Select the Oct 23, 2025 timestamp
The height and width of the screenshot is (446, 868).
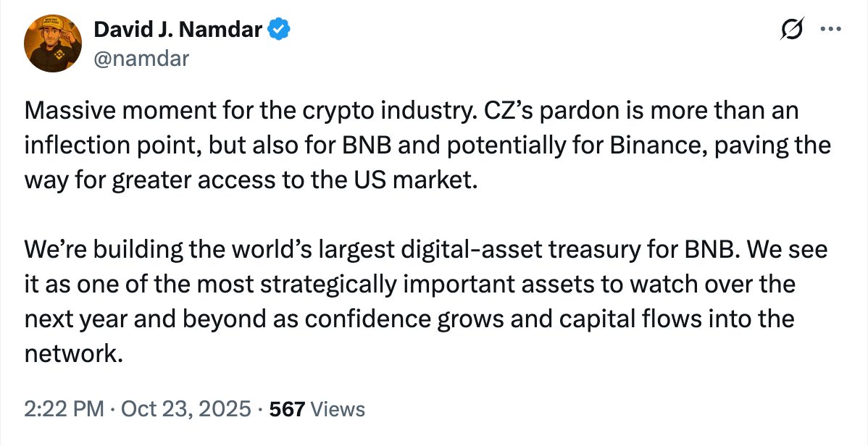pyautogui.click(x=187, y=408)
